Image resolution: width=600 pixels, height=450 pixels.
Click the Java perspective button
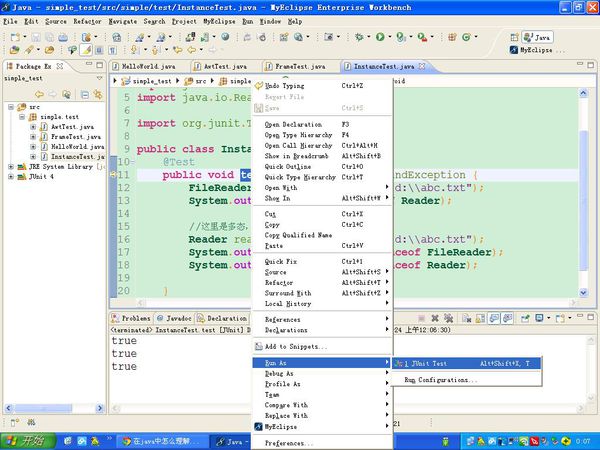537,38
